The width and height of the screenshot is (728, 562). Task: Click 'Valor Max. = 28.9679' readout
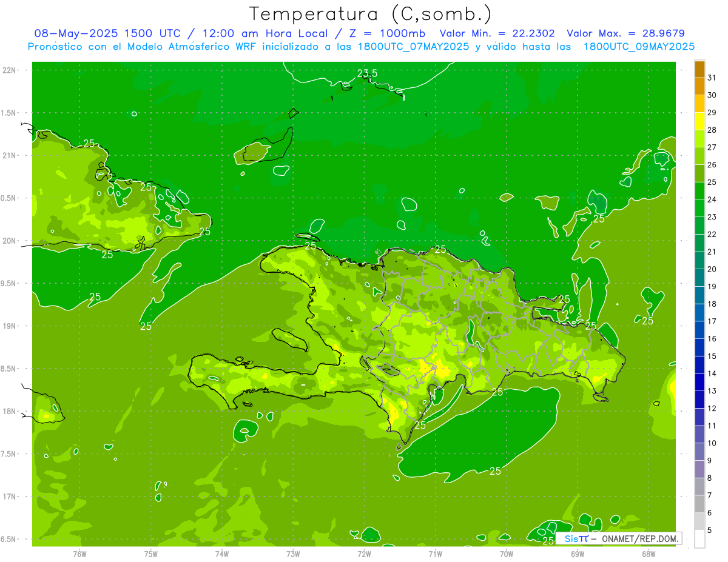(625, 33)
